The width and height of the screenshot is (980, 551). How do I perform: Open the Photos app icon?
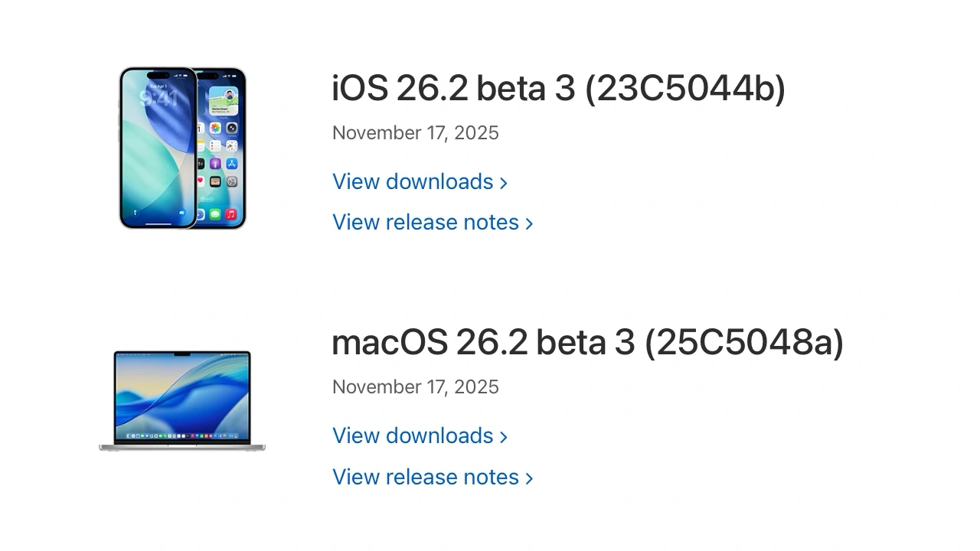tap(214, 129)
